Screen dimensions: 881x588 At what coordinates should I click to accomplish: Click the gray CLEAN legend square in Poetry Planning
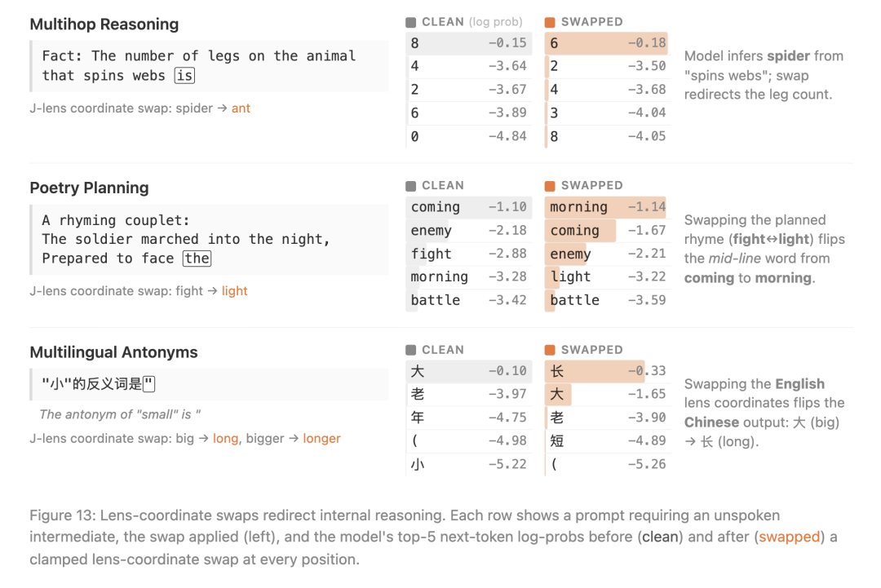[x=410, y=186]
